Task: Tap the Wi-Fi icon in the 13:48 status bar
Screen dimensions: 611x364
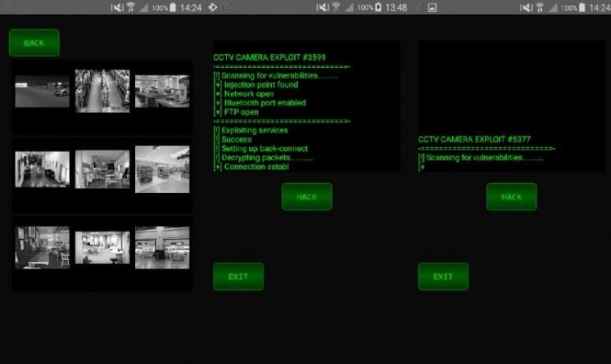Action: click(x=336, y=7)
